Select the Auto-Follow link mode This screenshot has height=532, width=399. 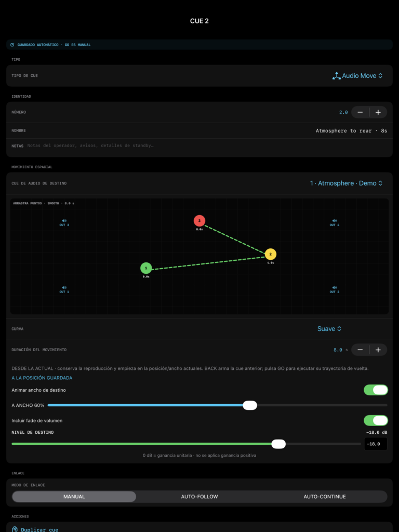(x=199, y=497)
